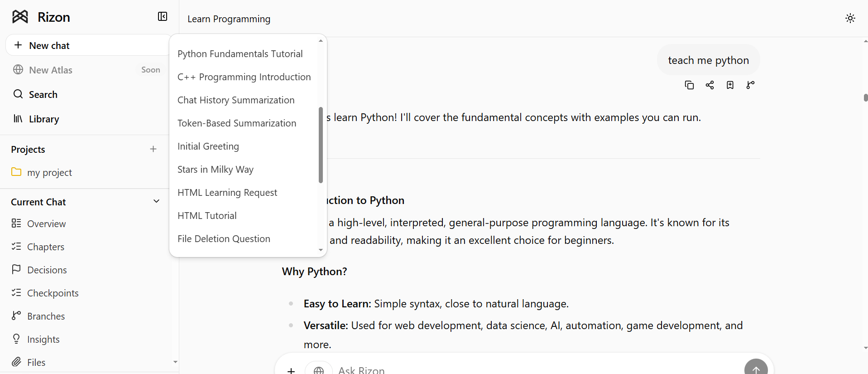Toggle the web search globe button
This screenshot has width=868, height=374.
click(x=319, y=369)
